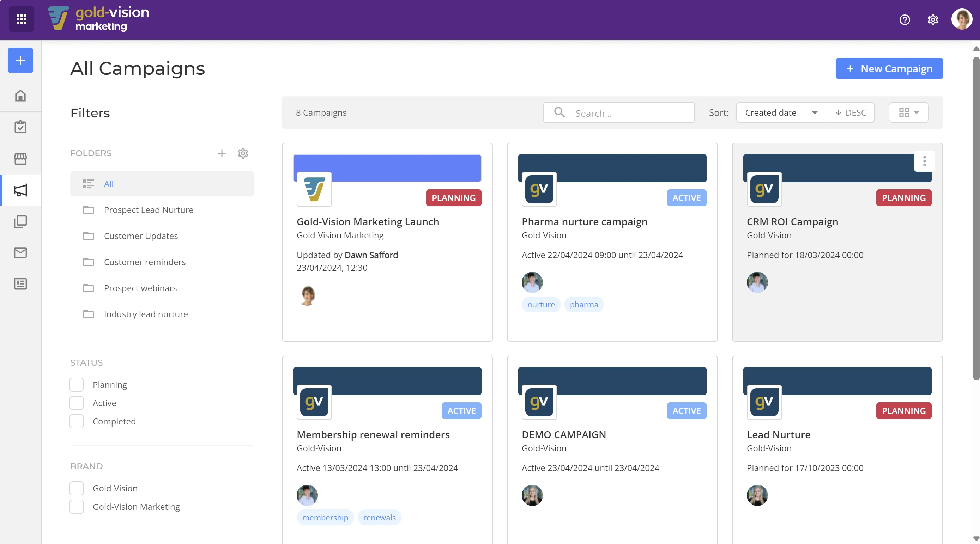
Task: Open the stacked pages icon in sidebar
Action: tap(20, 222)
